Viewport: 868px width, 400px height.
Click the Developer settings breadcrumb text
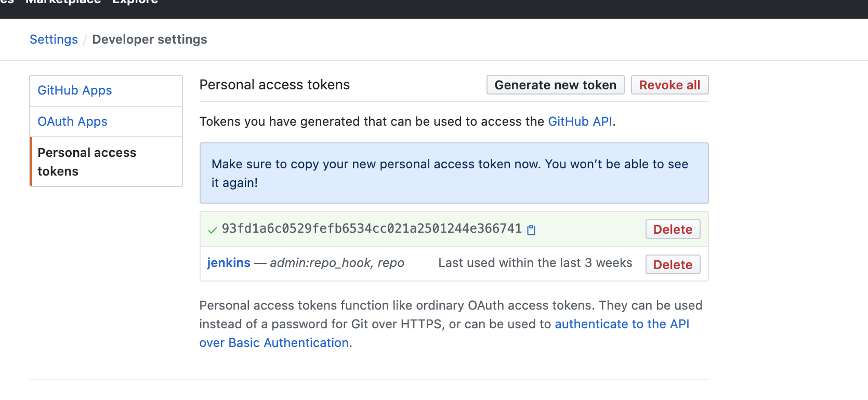click(150, 39)
